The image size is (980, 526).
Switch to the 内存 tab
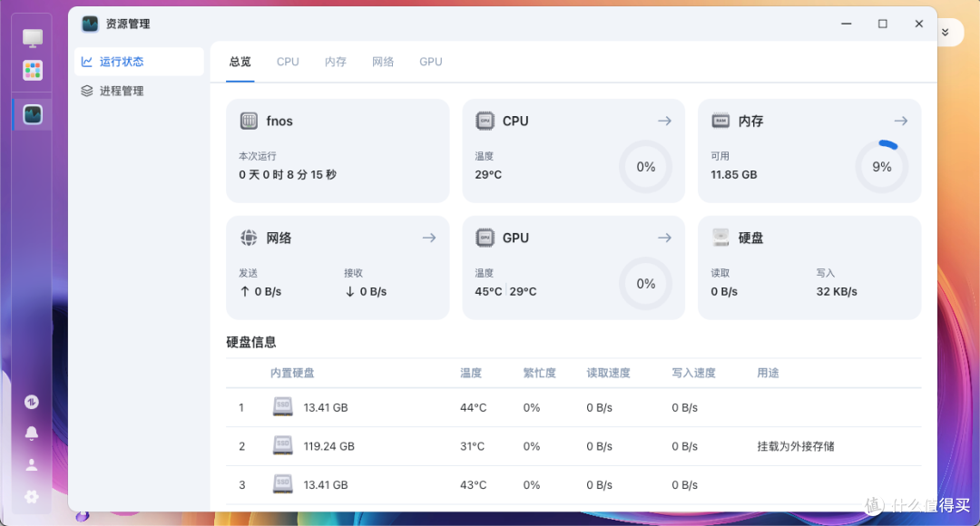(336, 62)
